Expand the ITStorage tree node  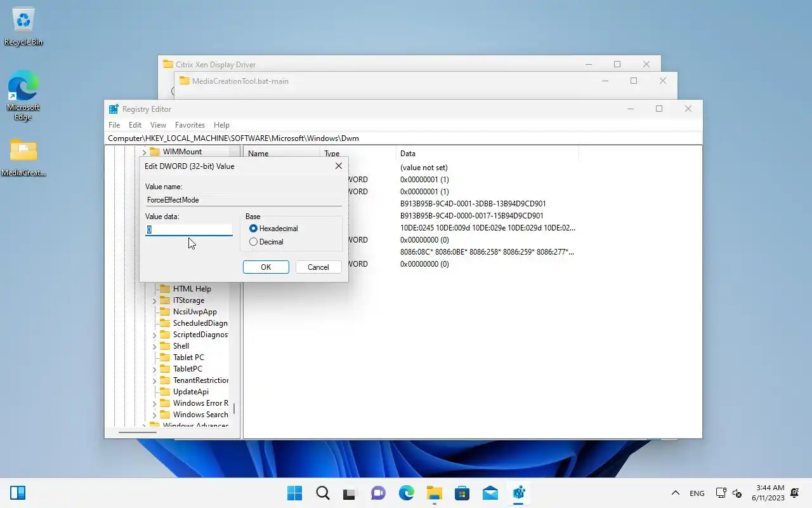coord(154,300)
